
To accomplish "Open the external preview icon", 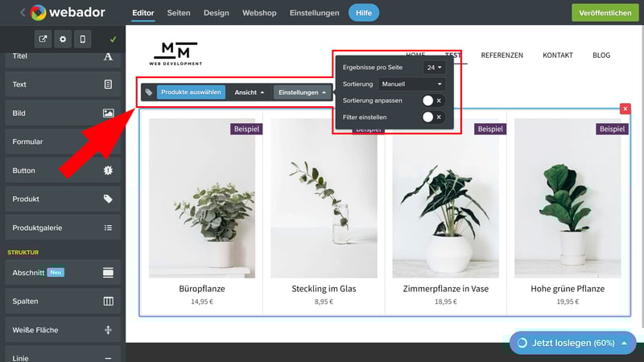I will pyautogui.click(x=43, y=39).
